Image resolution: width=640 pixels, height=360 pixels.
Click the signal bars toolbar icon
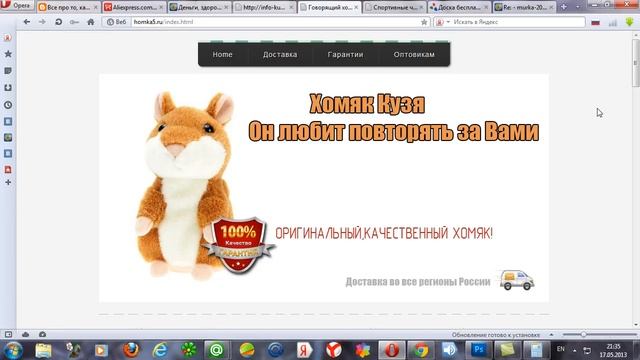(613, 22)
